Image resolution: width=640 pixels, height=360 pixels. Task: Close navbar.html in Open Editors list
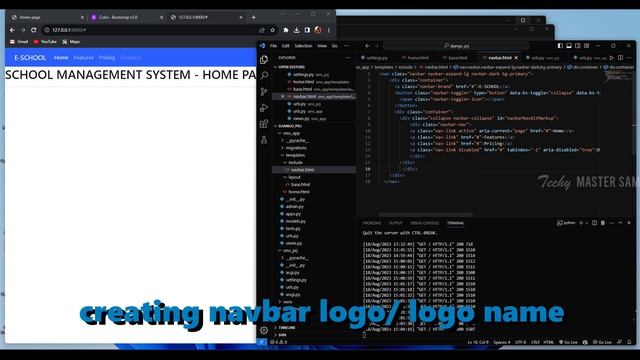coord(282,96)
